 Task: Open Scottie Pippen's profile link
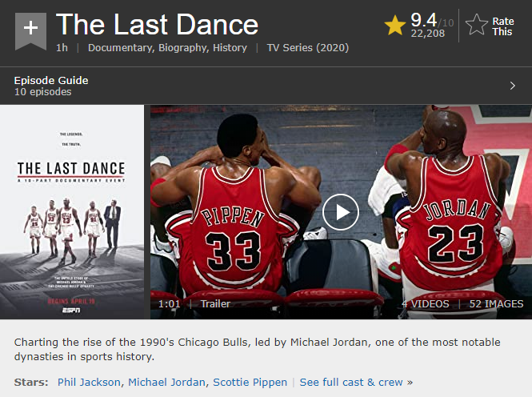point(250,382)
